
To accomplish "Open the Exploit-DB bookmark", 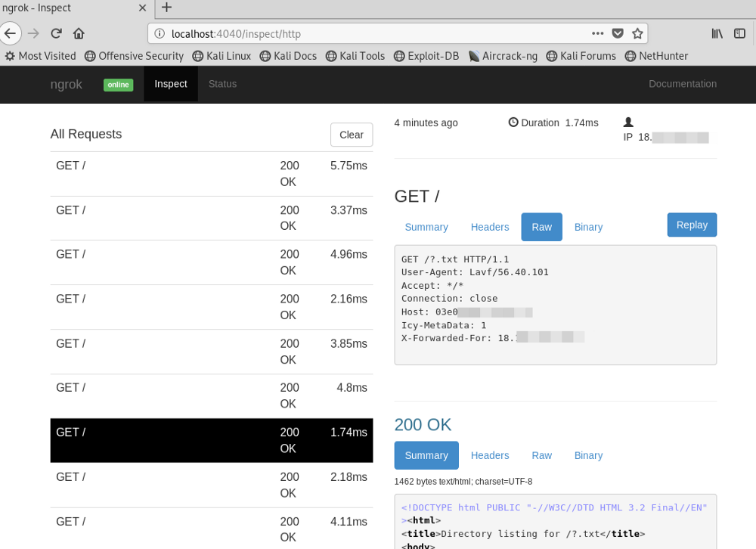I will point(426,56).
